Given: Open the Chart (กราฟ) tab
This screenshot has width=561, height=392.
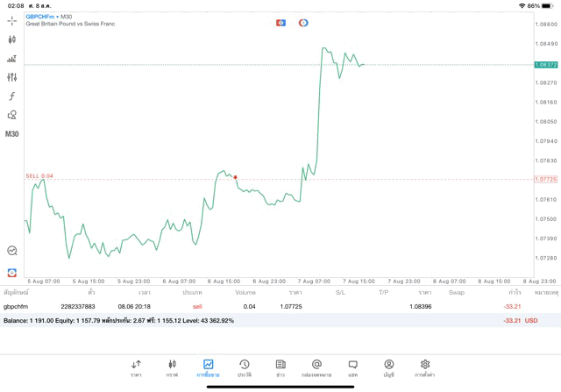Looking at the screenshot, I should pos(172,367).
